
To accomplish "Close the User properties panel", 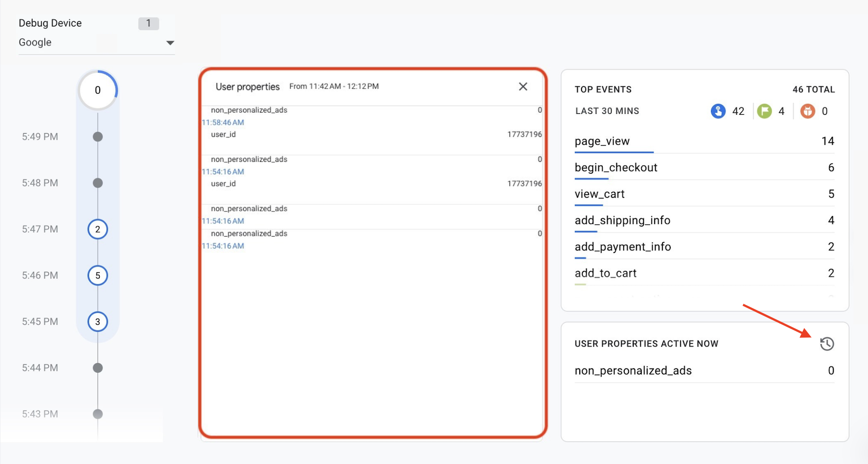I will coord(523,87).
